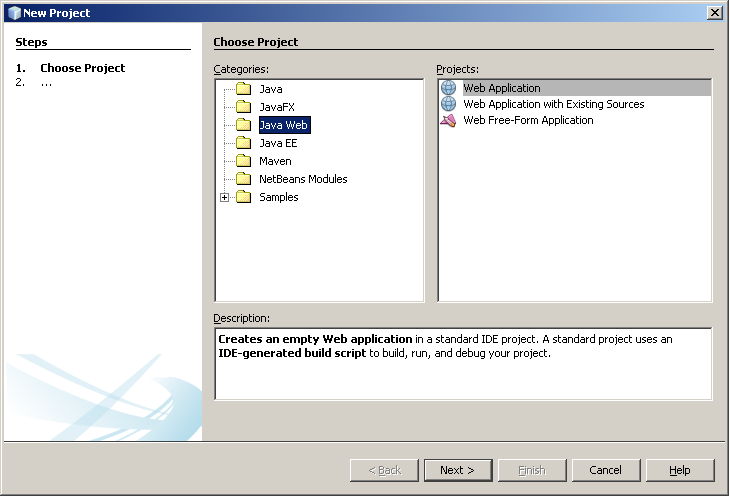
Task: Click the Java category folder icon
Action: click(243, 89)
